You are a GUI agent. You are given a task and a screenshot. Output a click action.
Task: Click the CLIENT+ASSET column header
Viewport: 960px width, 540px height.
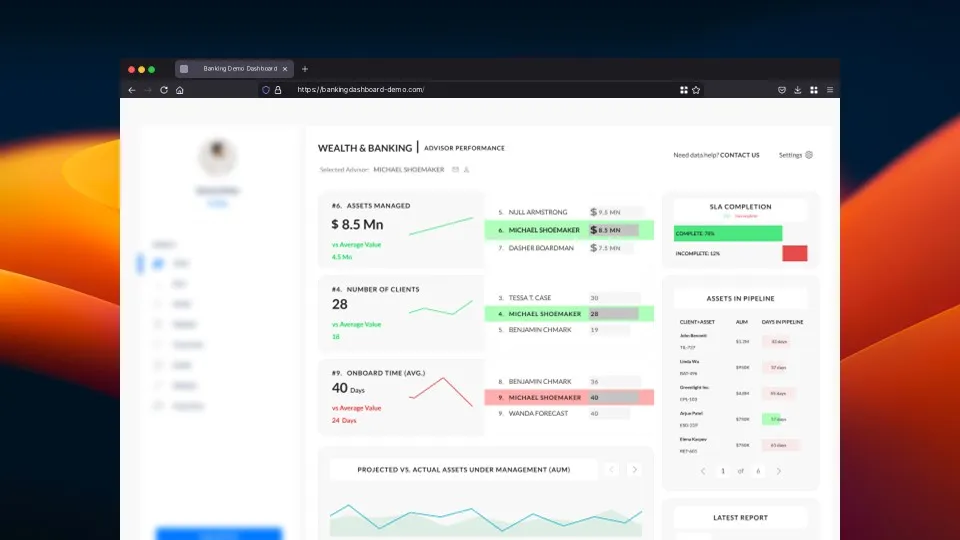(697, 322)
